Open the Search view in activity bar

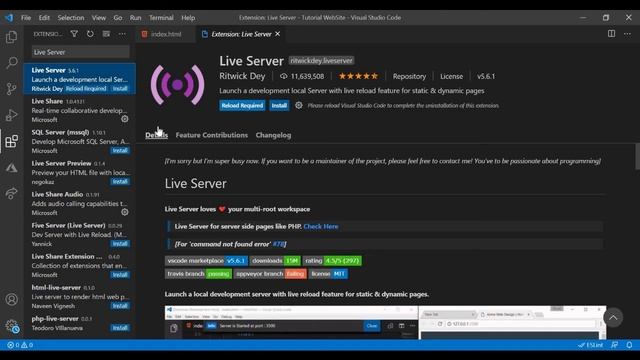coord(11,63)
